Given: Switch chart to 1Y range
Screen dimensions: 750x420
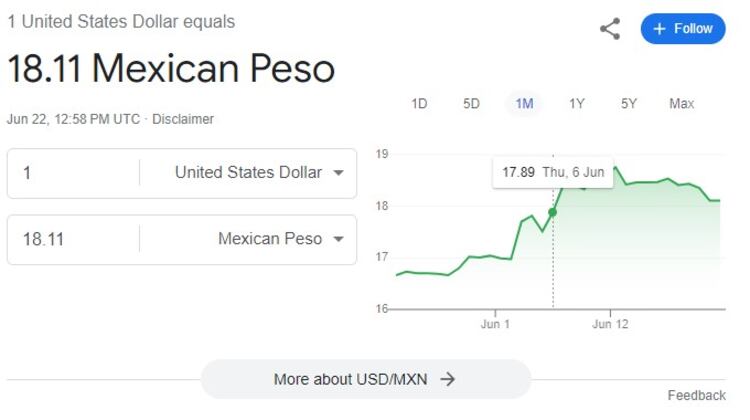Looking at the screenshot, I should 577,104.
